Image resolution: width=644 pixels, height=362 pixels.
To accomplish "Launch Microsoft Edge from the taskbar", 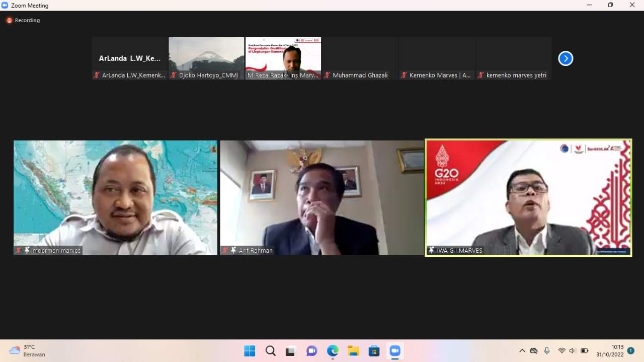I will click(333, 351).
